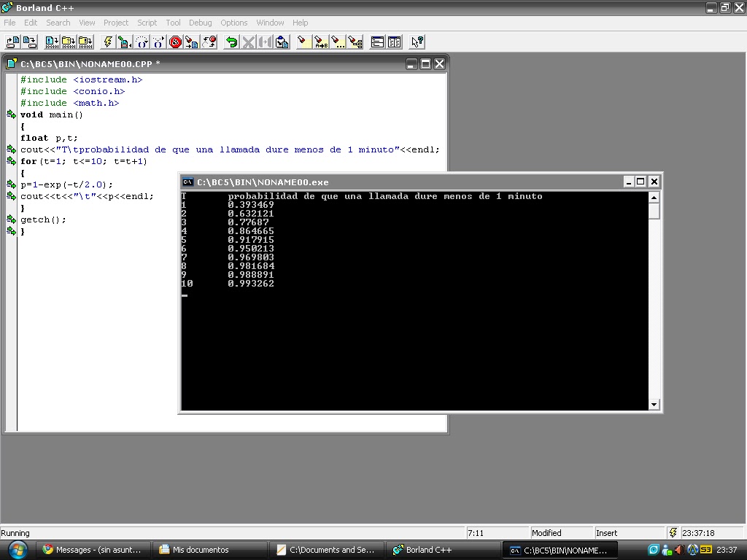Click the paste-from-clipboard toolbar icon
747x560 pixels.
point(280,42)
